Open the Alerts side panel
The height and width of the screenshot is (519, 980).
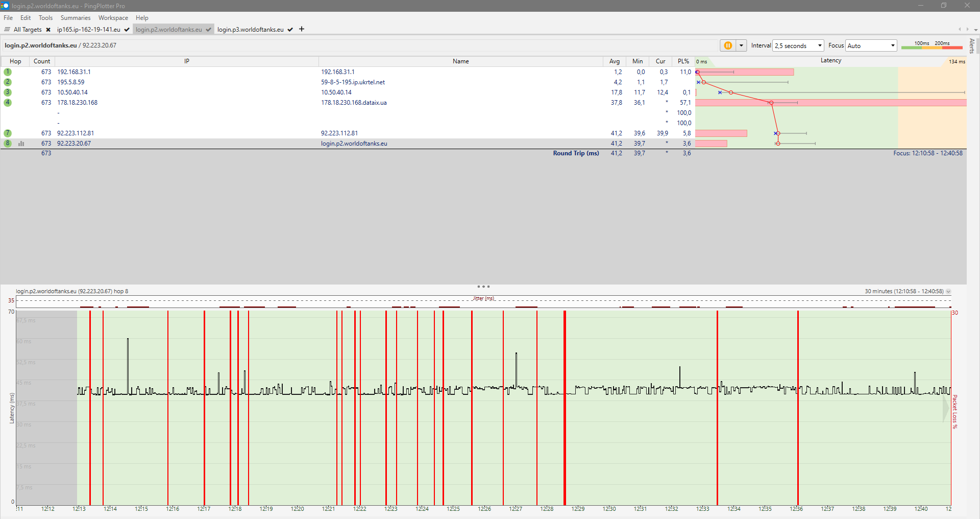coord(972,46)
